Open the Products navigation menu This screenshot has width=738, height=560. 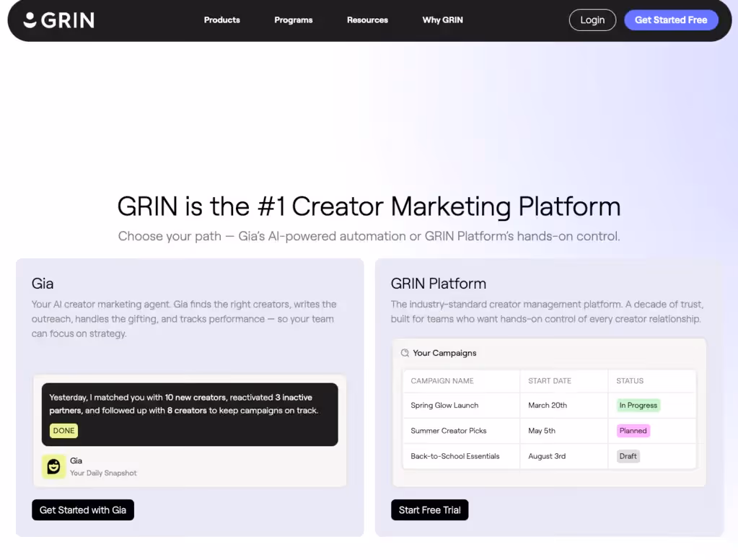[x=221, y=20]
